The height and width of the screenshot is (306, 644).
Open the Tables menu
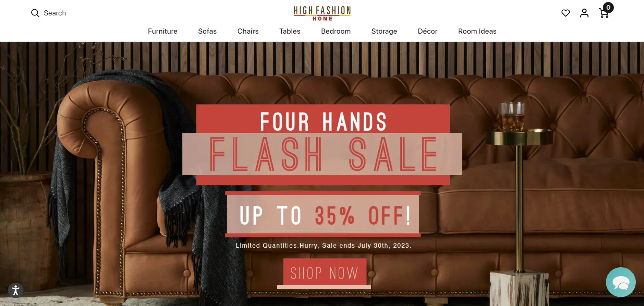(x=290, y=31)
